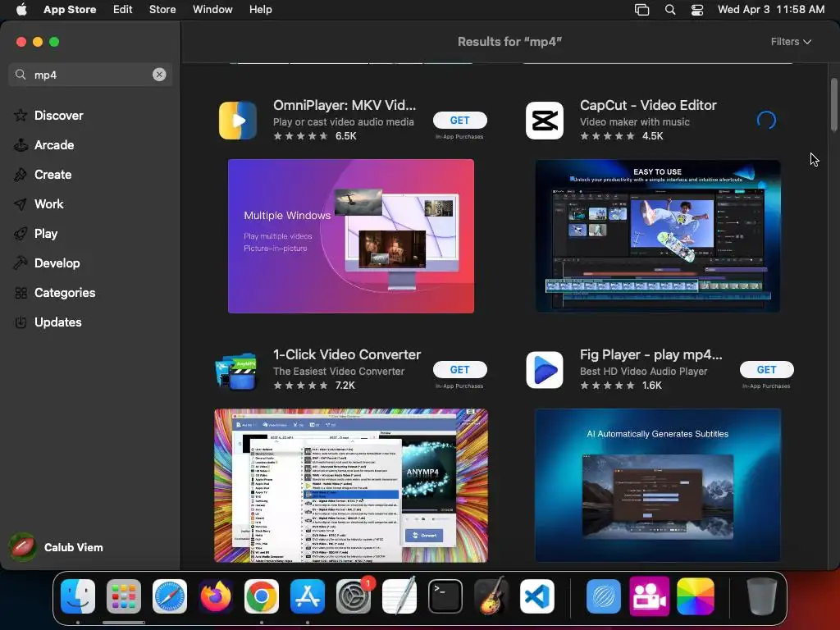
Task: Open Fig Player AI subtitles screenshot
Action: [658, 486]
